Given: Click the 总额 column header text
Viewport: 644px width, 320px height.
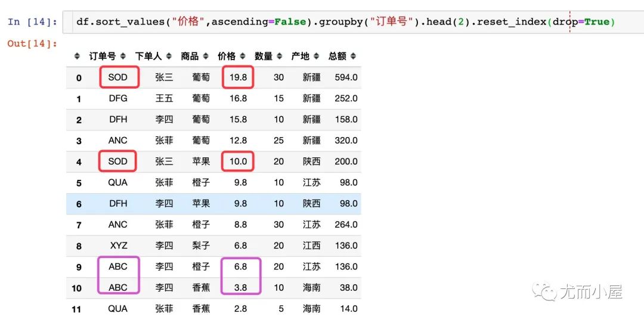Looking at the screenshot, I should 338,57.
